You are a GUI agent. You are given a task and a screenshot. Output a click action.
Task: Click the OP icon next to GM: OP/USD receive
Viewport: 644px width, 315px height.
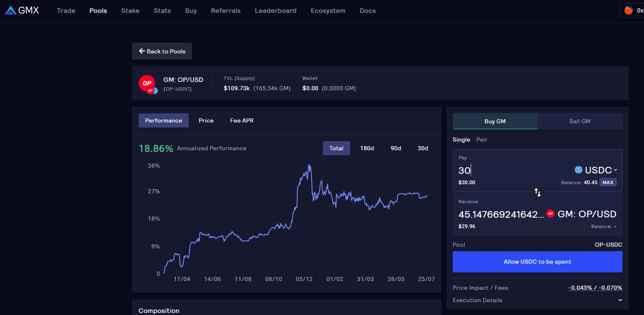coord(550,214)
